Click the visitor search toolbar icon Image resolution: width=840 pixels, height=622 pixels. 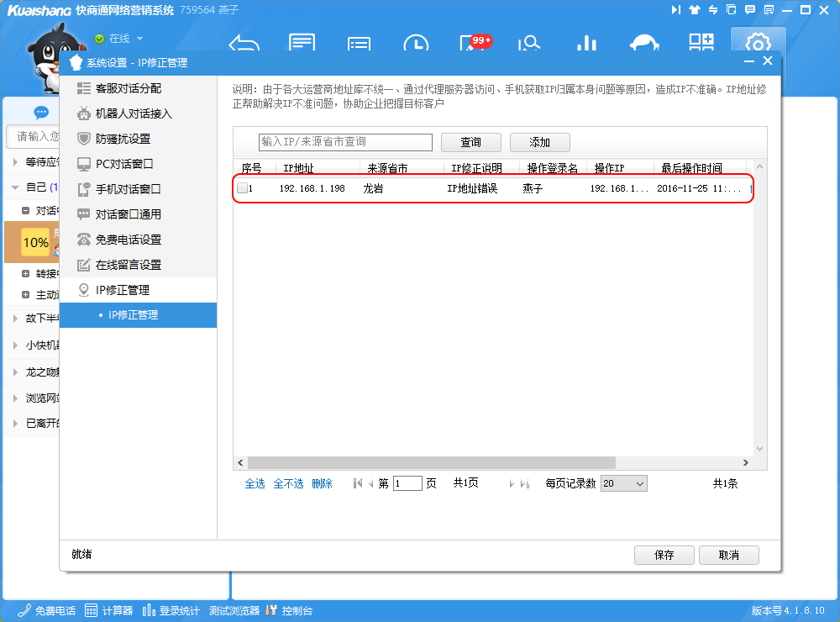pos(529,44)
